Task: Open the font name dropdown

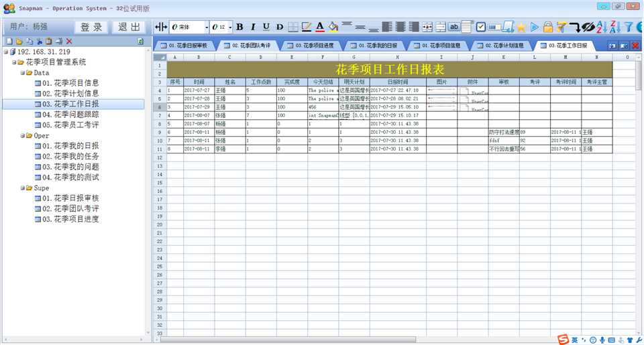Action: tap(207, 27)
